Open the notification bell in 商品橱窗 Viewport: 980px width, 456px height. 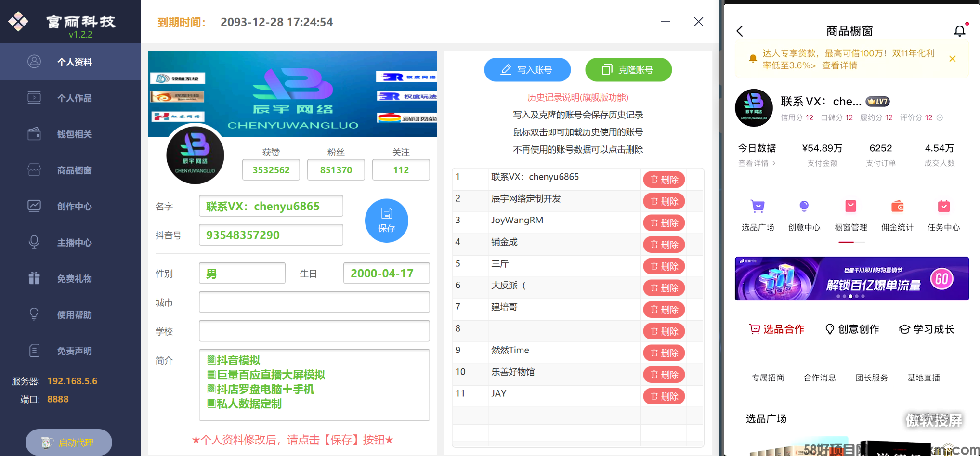960,31
